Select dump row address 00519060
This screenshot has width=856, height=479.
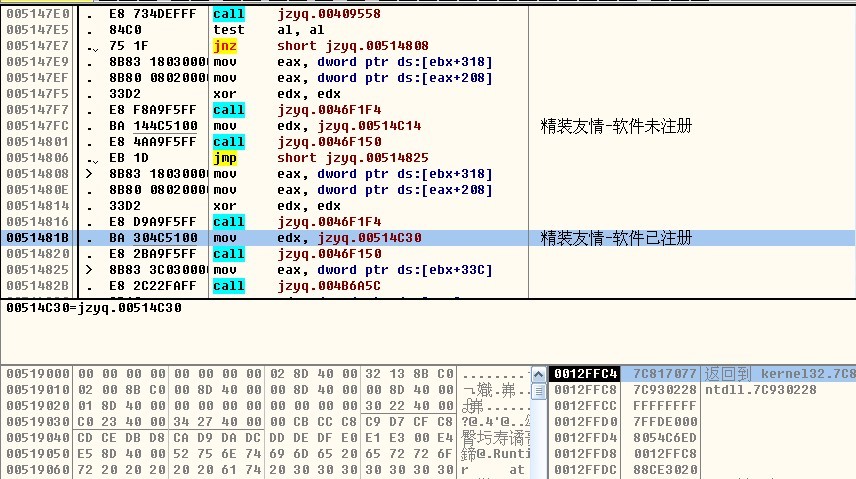click(38, 470)
